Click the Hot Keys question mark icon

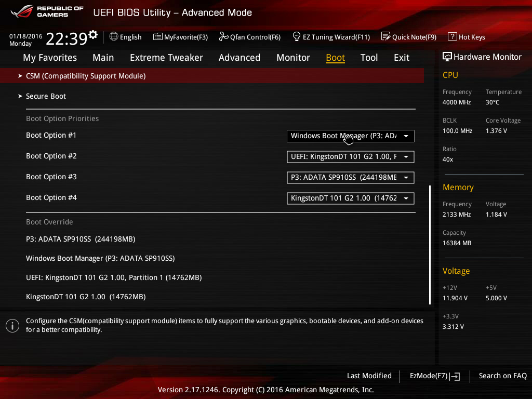tap(453, 36)
